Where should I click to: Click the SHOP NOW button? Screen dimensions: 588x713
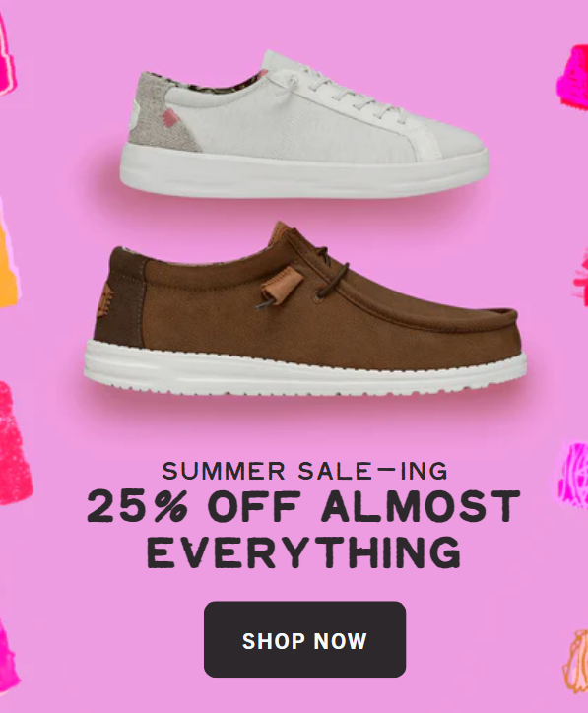304,639
